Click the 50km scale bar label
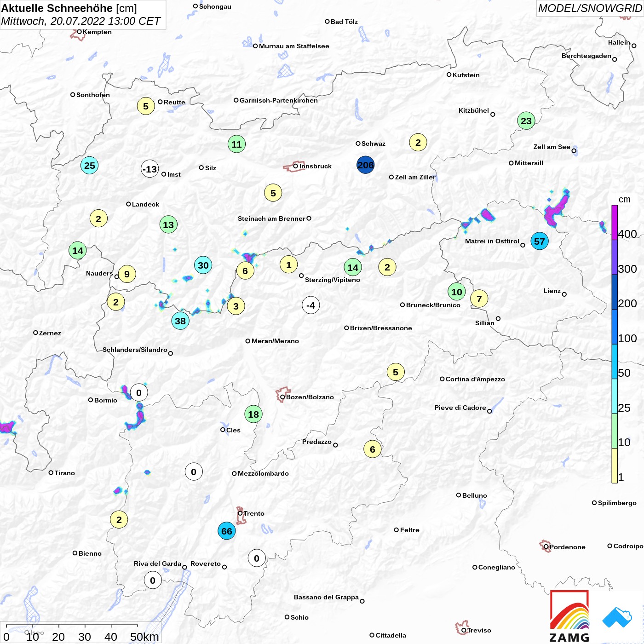Screen dimensions: 644x644 click(x=144, y=637)
